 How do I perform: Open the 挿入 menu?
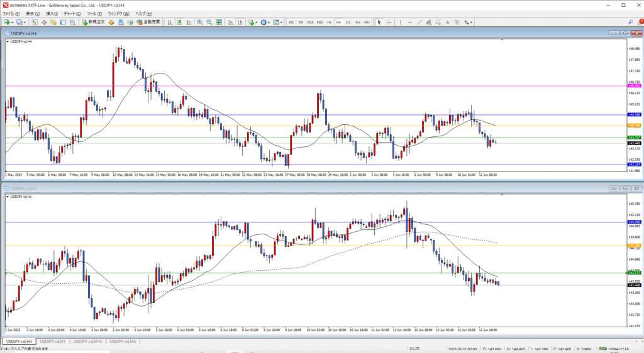[x=52, y=14]
